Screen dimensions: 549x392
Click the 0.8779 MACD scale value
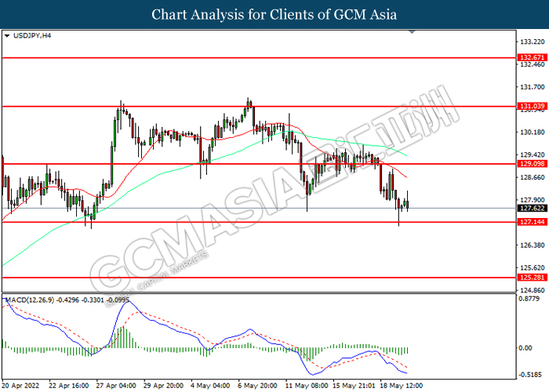tap(529, 299)
